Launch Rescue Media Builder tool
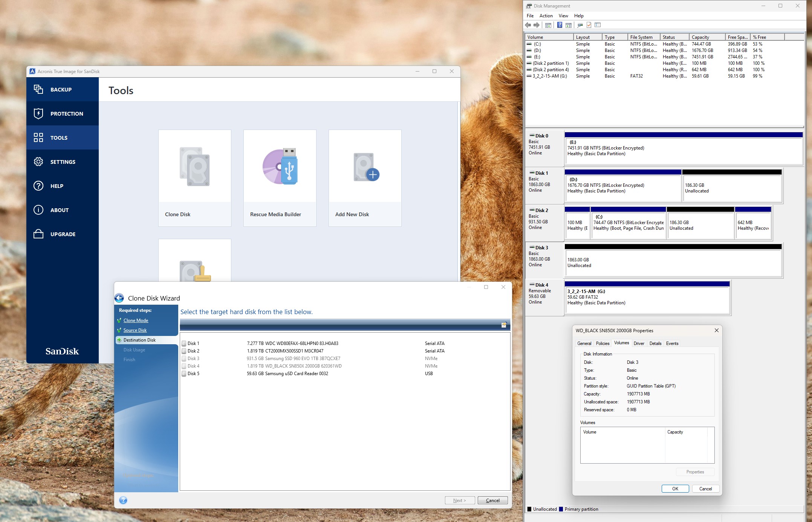The image size is (812, 522). click(x=280, y=177)
